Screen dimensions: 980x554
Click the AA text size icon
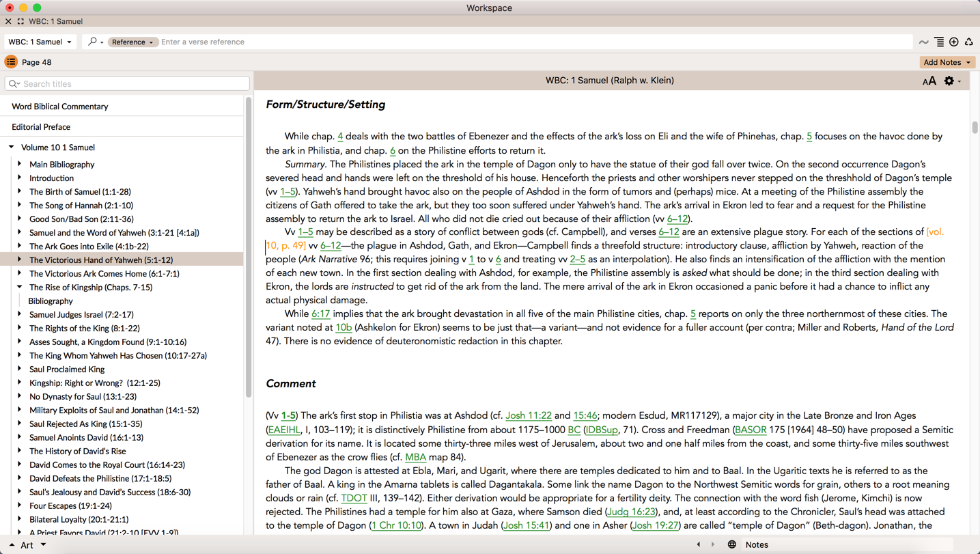click(929, 81)
